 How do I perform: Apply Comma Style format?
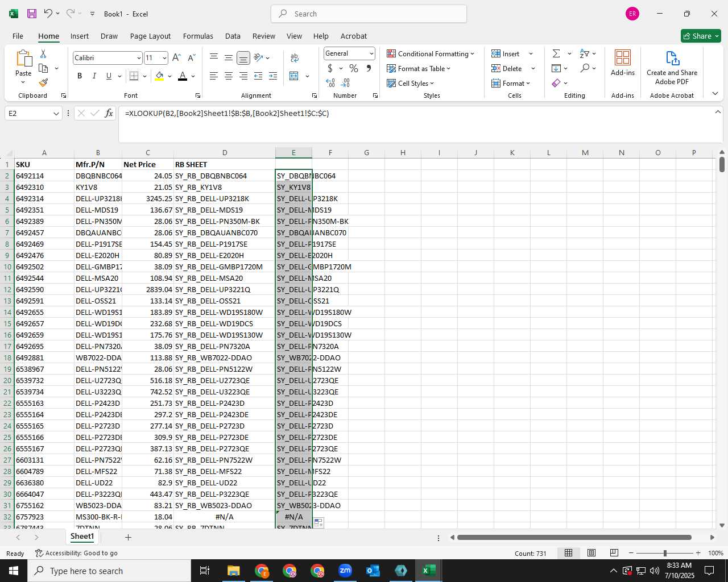coord(369,68)
